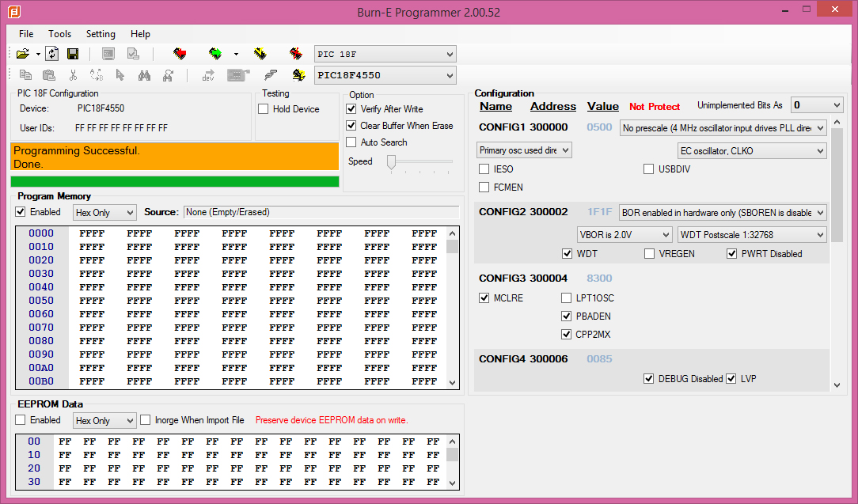Viewport: 858px width, 504px height.
Task: Uncheck Verify After Write option
Action: tap(351, 109)
